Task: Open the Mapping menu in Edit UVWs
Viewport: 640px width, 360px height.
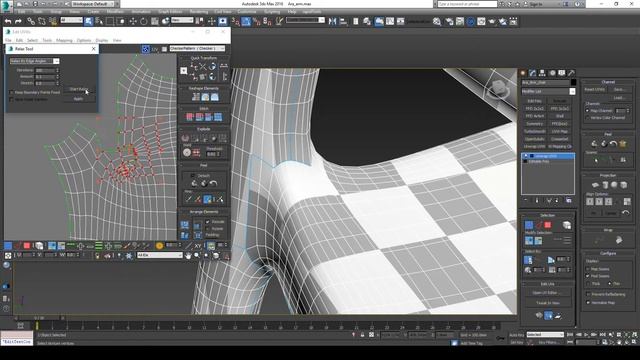Action: pyautogui.click(x=64, y=40)
